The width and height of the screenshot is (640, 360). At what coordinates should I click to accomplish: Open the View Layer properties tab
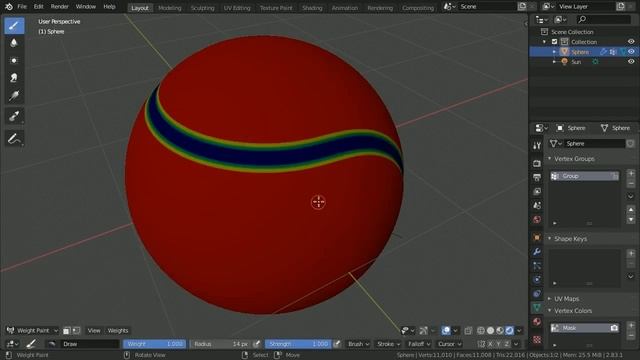coord(537,191)
